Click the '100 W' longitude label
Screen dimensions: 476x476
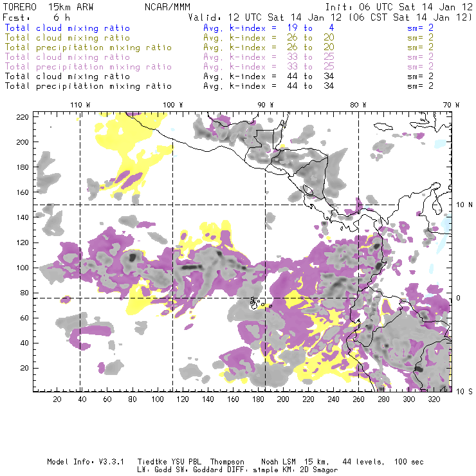[x=173, y=105]
